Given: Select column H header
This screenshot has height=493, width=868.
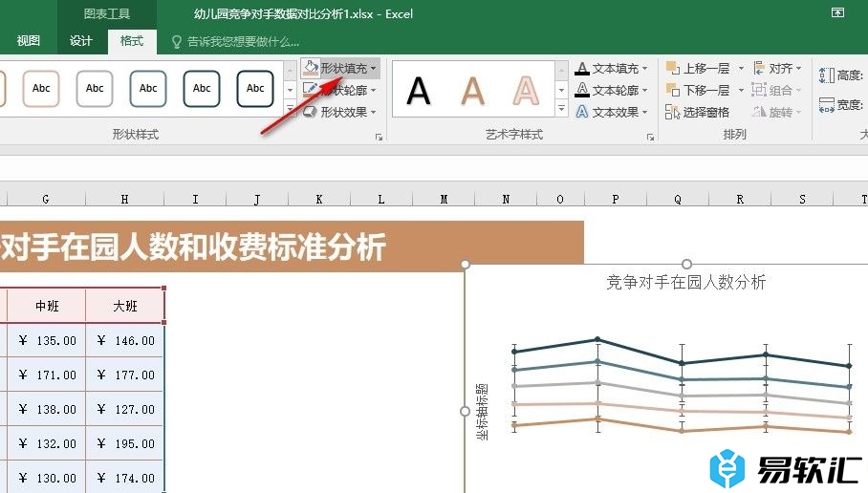Looking at the screenshot, I should pos(124,199).
